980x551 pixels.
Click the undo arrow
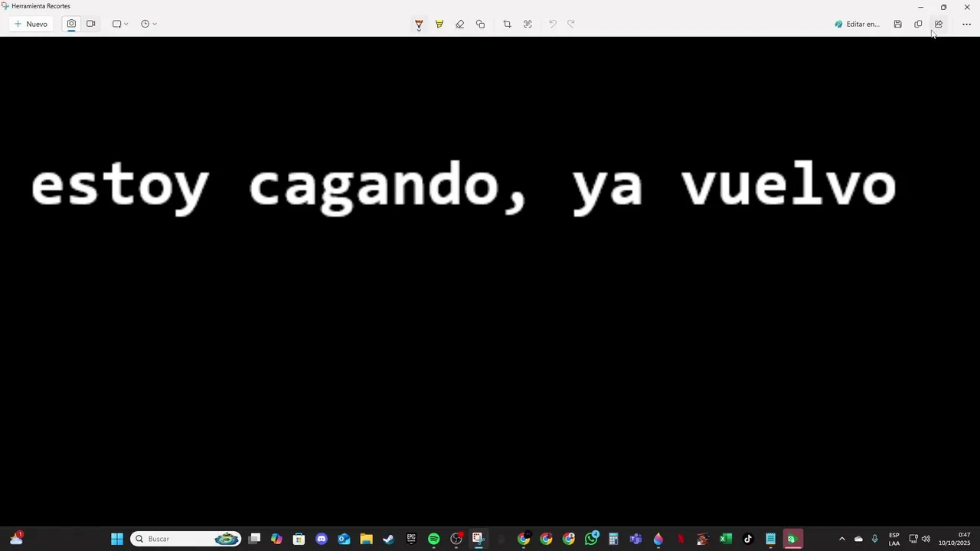tap(553, 24)
